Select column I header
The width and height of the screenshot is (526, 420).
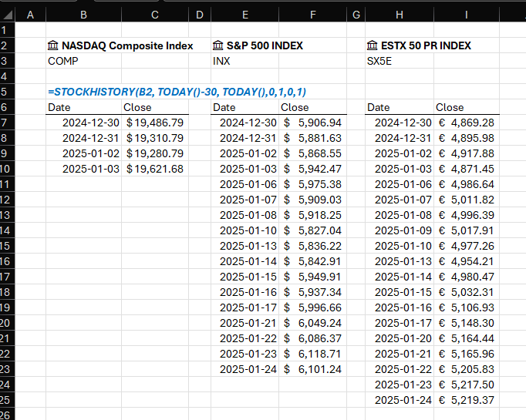coord(467,15)
